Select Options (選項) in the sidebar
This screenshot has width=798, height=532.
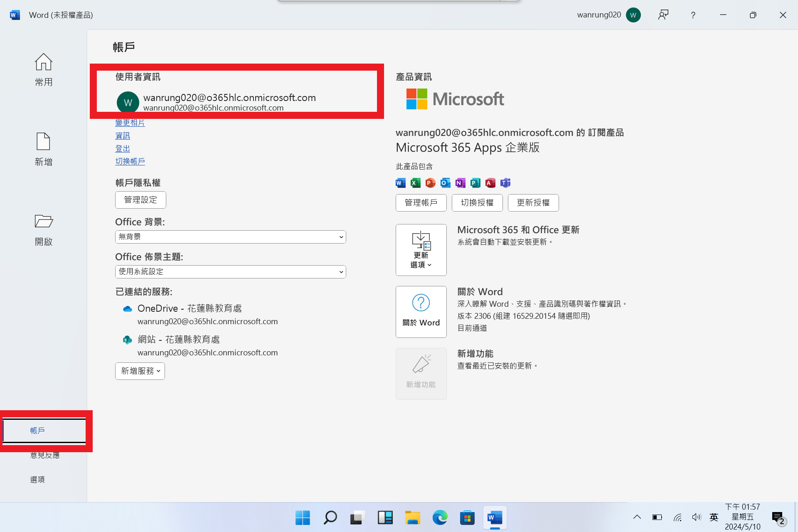coord(37,479)
